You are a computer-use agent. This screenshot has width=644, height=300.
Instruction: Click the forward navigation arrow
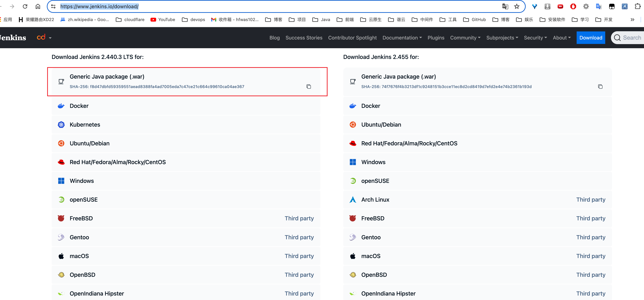(x=12, y=6)
